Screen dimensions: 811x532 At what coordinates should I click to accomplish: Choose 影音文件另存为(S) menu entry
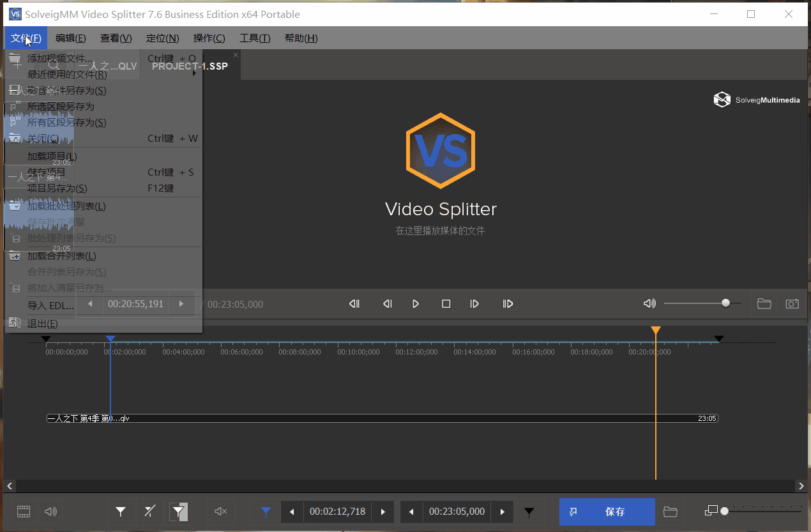103,91
